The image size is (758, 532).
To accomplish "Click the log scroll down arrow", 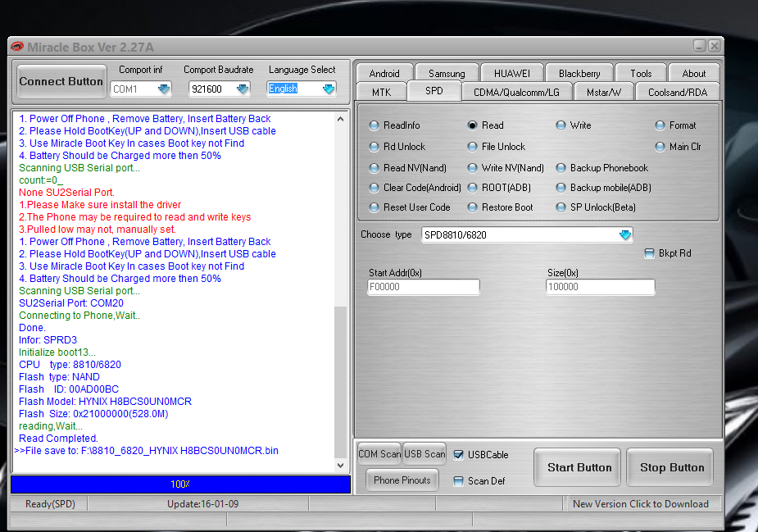I will 340,466.
